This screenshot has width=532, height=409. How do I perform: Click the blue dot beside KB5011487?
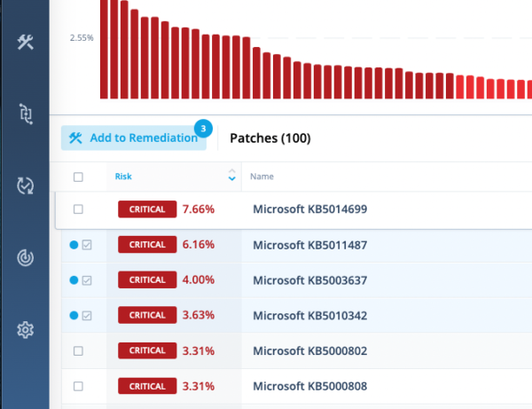click(x=73, y=245)
